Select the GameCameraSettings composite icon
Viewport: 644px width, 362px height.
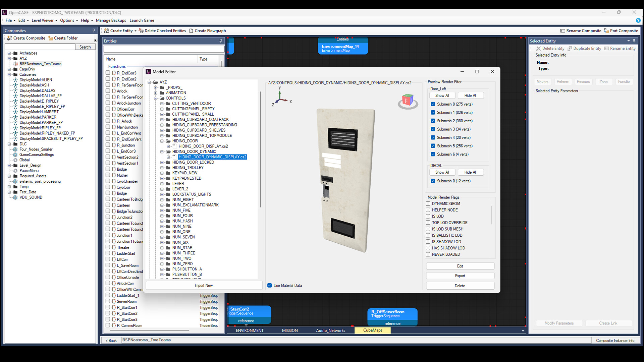click(15, 155)
